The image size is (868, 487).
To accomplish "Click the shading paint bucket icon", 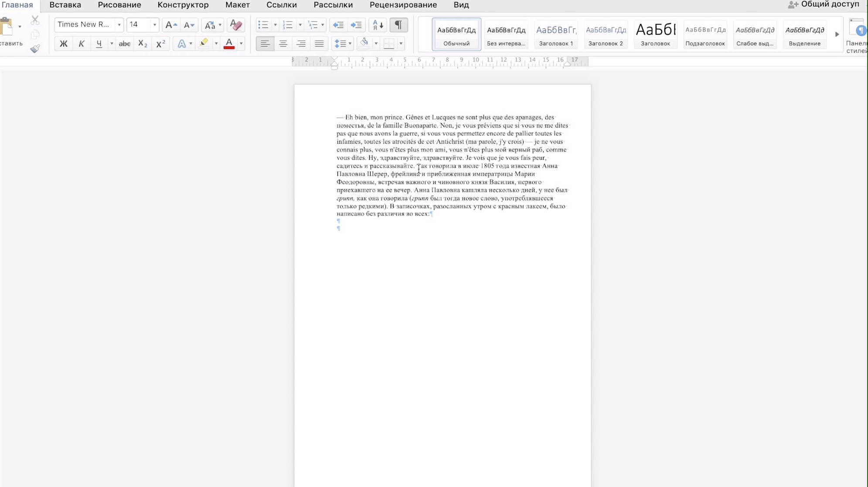I will click(364, 43).
